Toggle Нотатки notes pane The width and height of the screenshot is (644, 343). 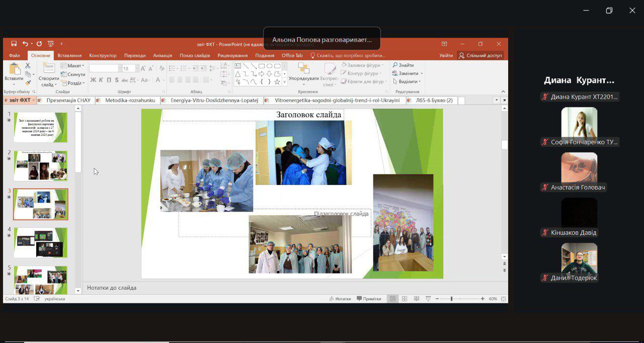[340, 299]
